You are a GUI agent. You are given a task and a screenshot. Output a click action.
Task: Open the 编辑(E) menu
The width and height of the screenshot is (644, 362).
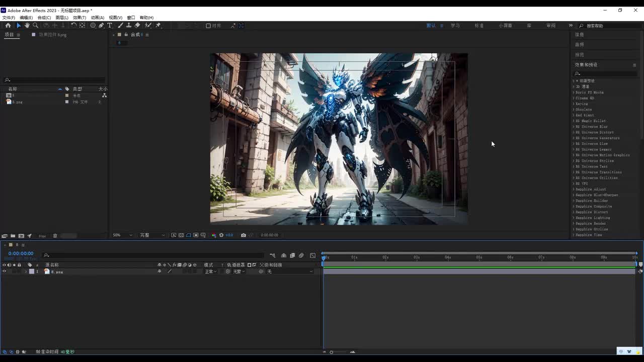26,18
